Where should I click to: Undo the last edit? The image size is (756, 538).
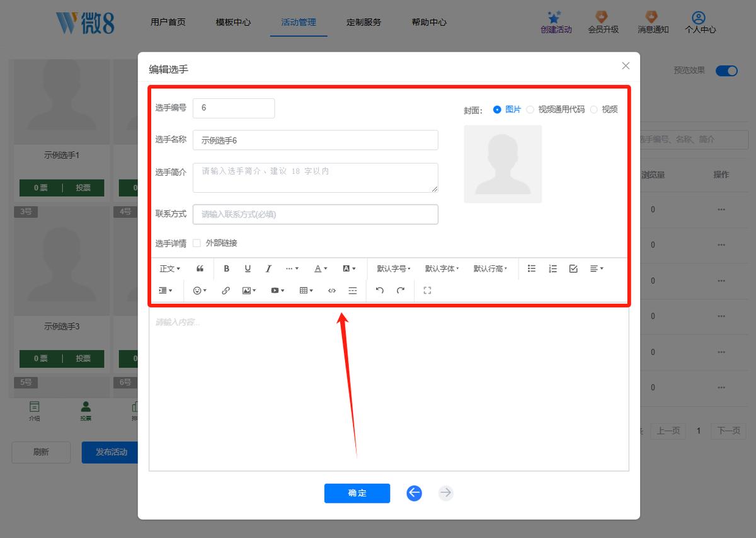pyautogui.click(x=379, y=290)
